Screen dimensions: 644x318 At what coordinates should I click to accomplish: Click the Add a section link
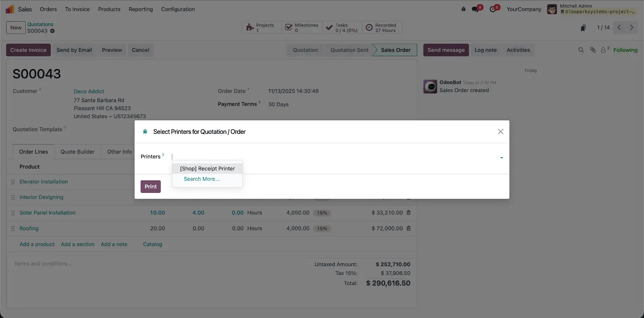pos(78,244)
